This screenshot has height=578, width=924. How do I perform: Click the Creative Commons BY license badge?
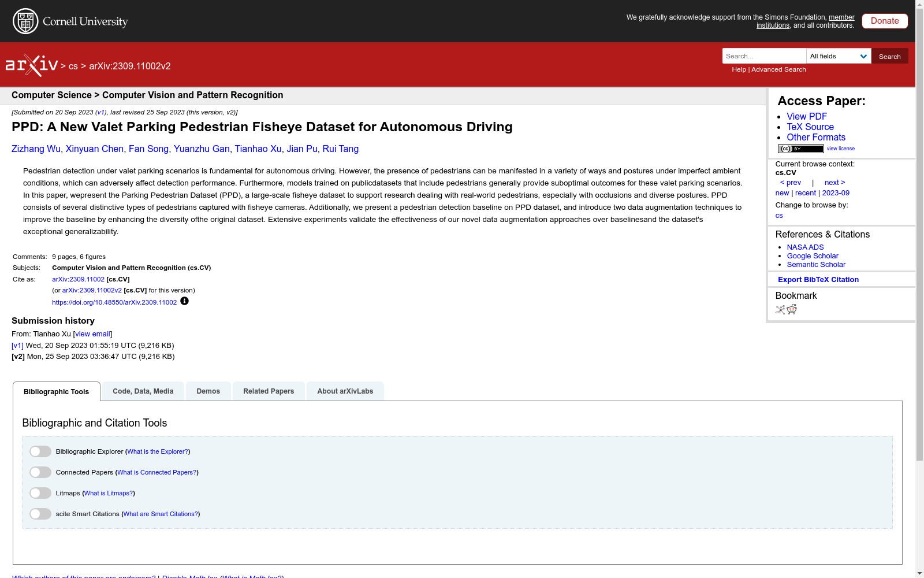[x=800, y=149]
